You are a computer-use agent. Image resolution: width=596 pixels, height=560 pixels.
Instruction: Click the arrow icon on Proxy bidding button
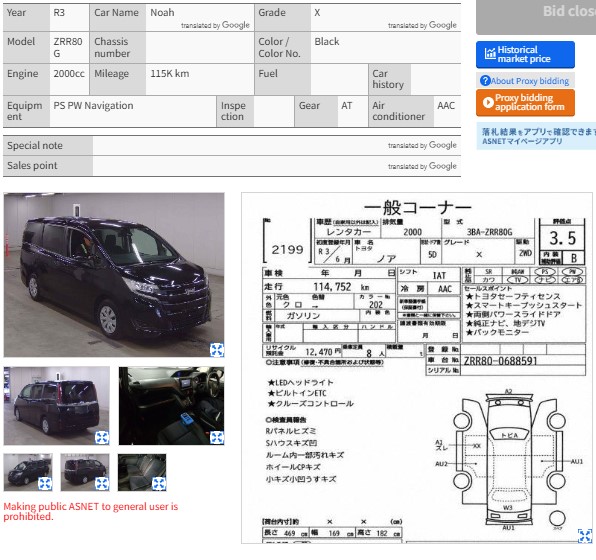tap(488, 103)
